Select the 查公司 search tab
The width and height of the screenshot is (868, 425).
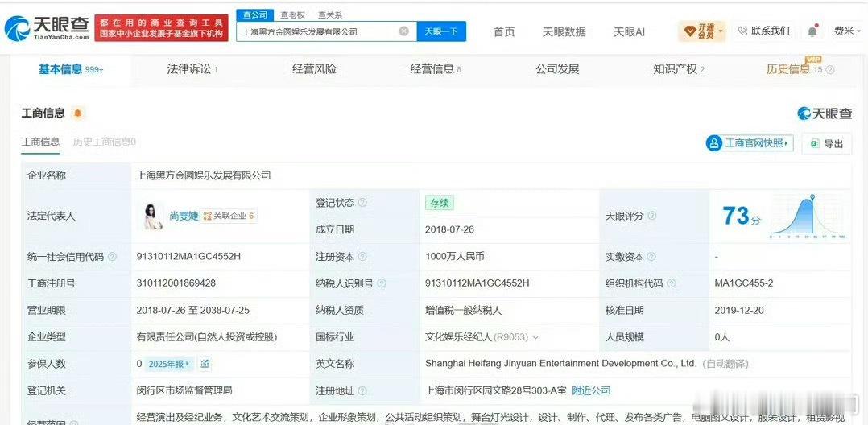[254, 15]
